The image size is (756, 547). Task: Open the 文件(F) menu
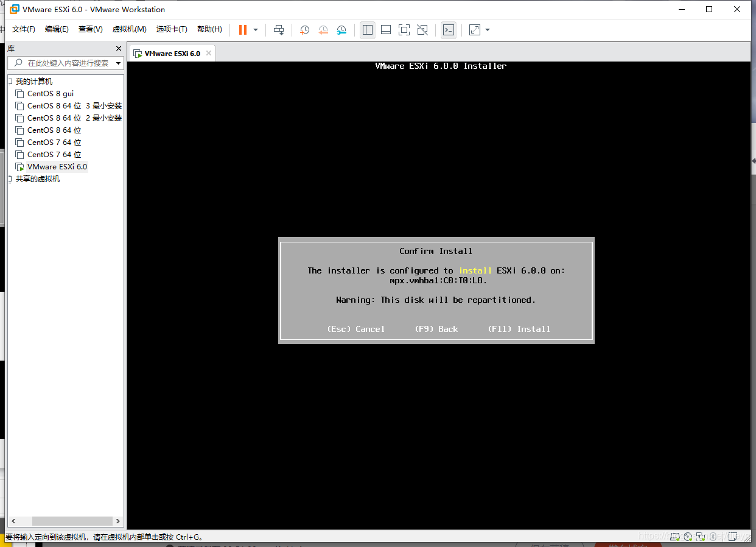(24, 29)
